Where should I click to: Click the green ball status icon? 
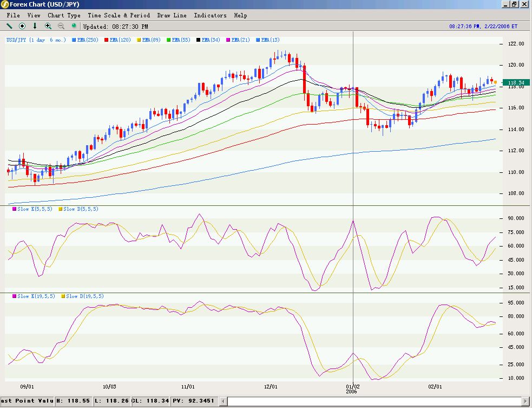(74, 26)
